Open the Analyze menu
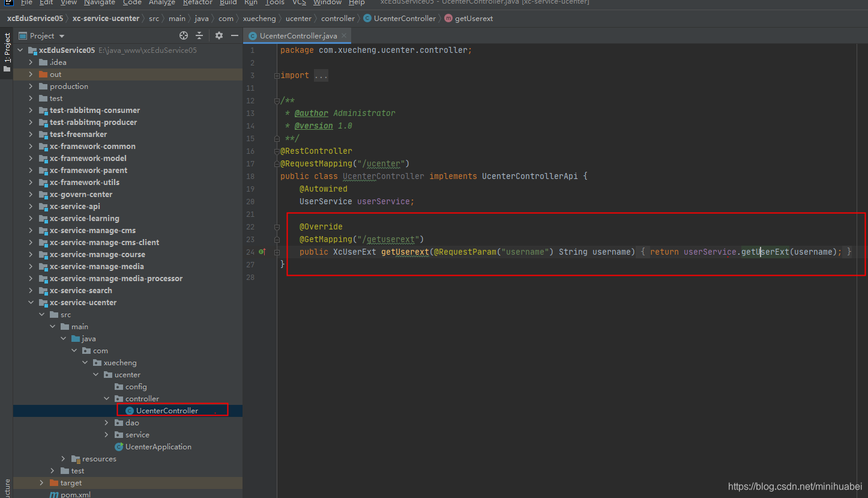This screenshot has width=868, height=498. coord(162,2)
